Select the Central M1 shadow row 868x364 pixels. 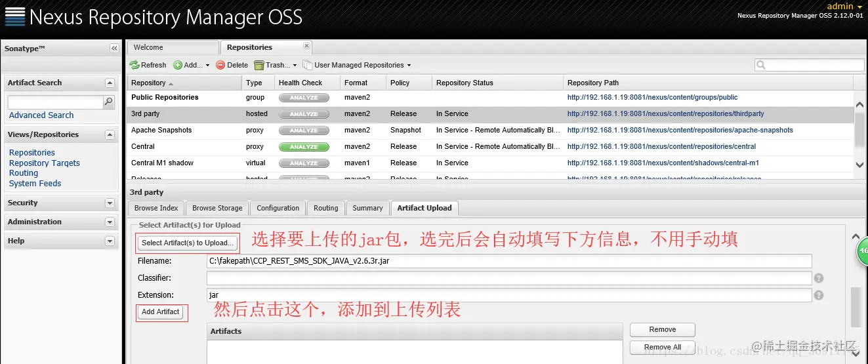click(490, 163)
